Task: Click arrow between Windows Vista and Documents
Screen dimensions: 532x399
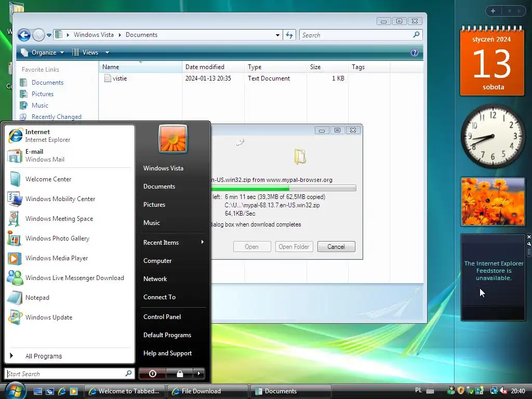Action: (x=120, y=35)
